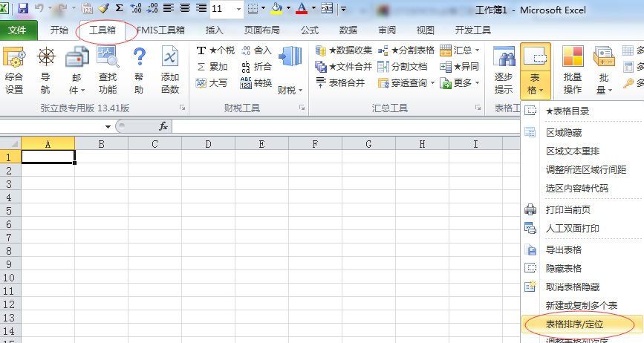Open the font size combo box dropdown
This screenshot has width=644, height=343.
239,9
